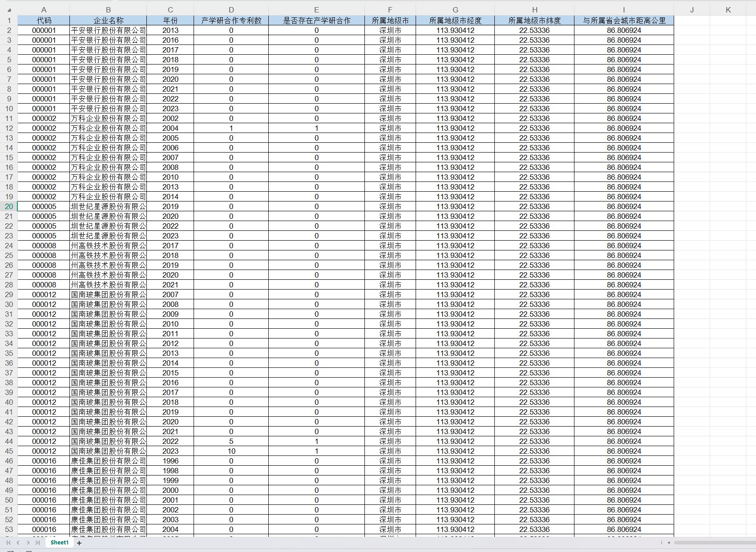Select column I header
The image size is (756, 552).
click(624, 10)
